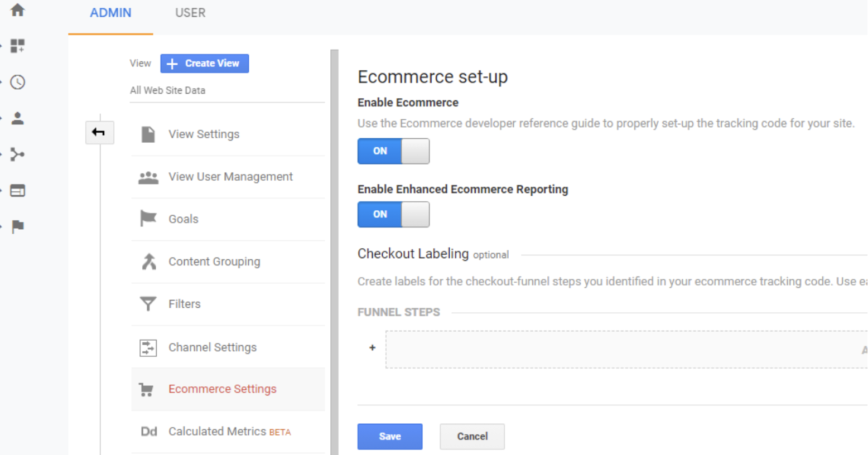Click the Create View button

[204, 64]
